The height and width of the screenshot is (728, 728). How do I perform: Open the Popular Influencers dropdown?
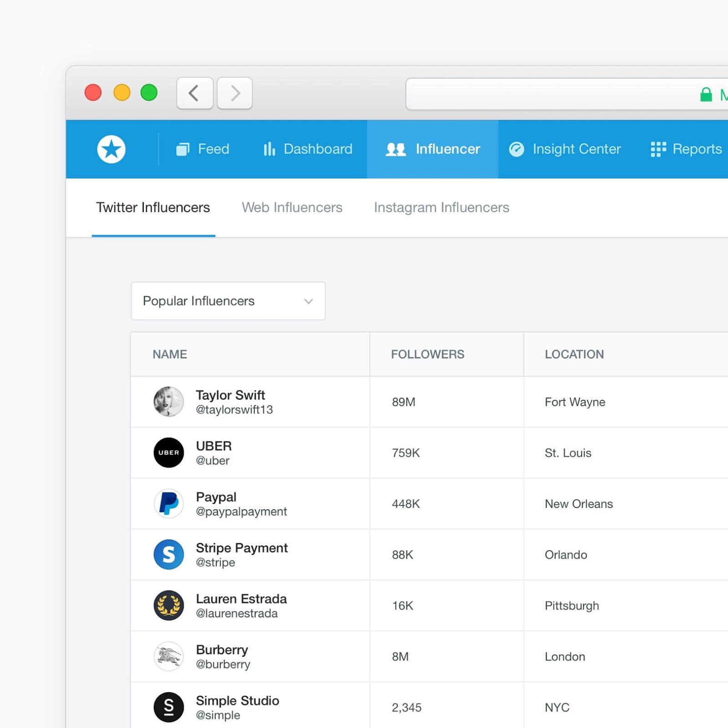228,301
